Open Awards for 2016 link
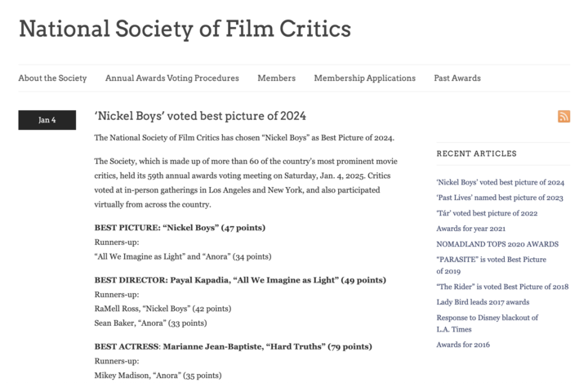588x383 pixels. tap(463, 345)
